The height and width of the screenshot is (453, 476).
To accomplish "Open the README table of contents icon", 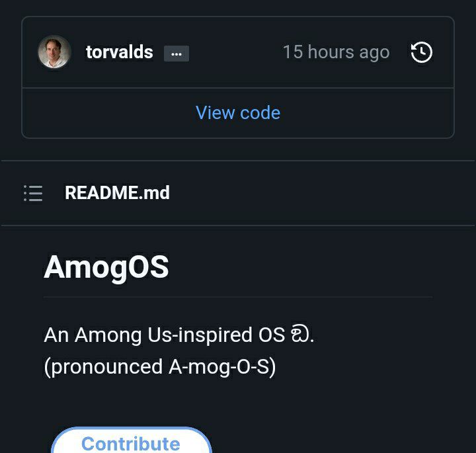I will pyautogui.click(x=33, y=193).
